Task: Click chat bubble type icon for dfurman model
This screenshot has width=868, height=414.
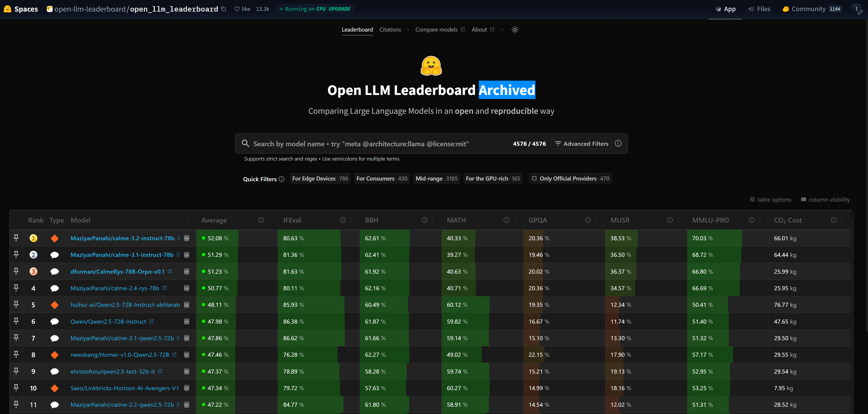Action: (x=55, y=272)
